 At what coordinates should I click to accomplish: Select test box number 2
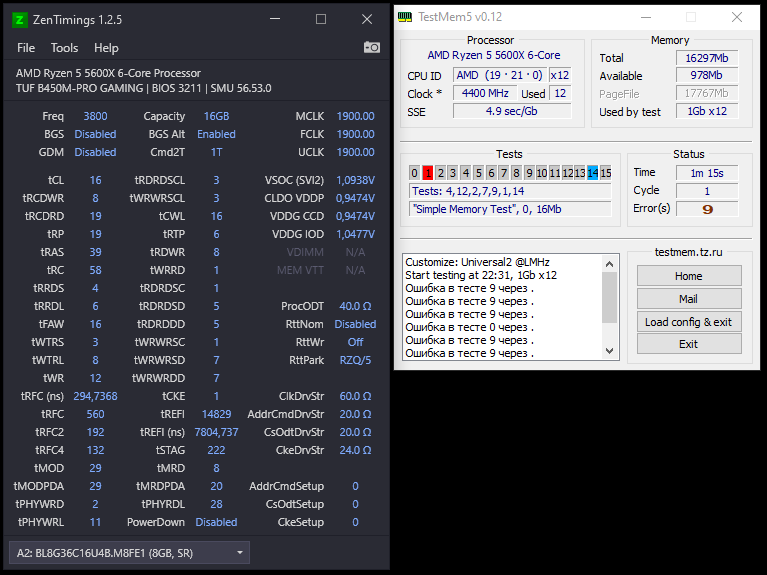tap(440, 173)
